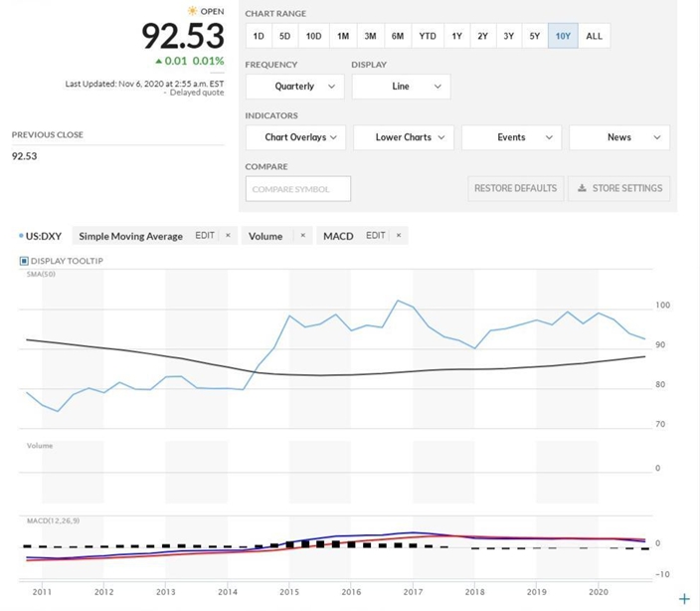Image resolution: width=700 pixels, height=611 pixels.
Task: Click the 2015 x-axis year label
Action: pyautogui.click(x=289, y=592)
